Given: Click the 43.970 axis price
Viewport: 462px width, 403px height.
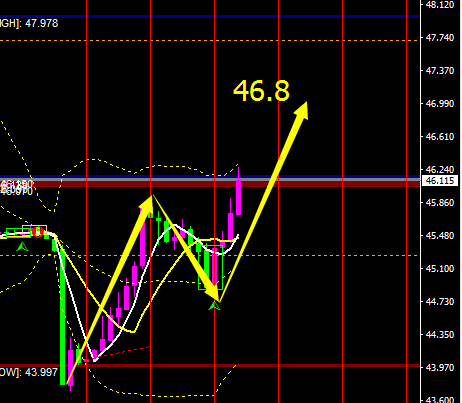Looking at the screenshot, I should tap(440, 368).
